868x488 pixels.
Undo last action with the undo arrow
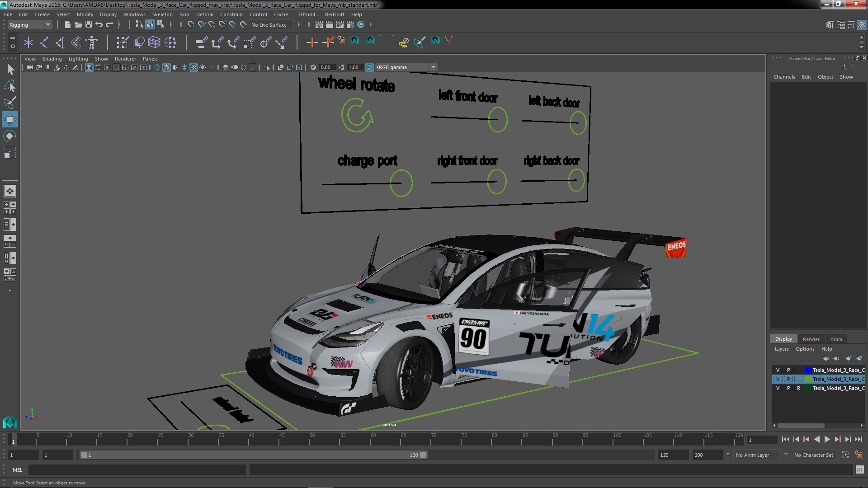pos(99,25)
